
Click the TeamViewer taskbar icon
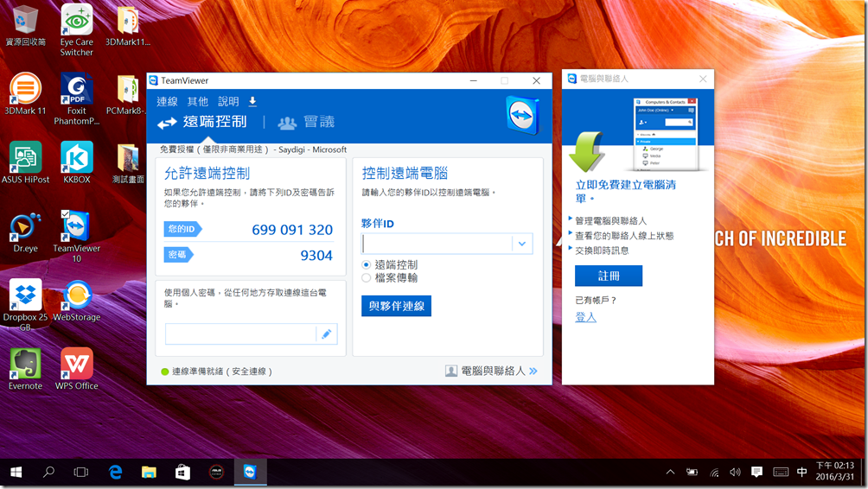click(250, 472)
